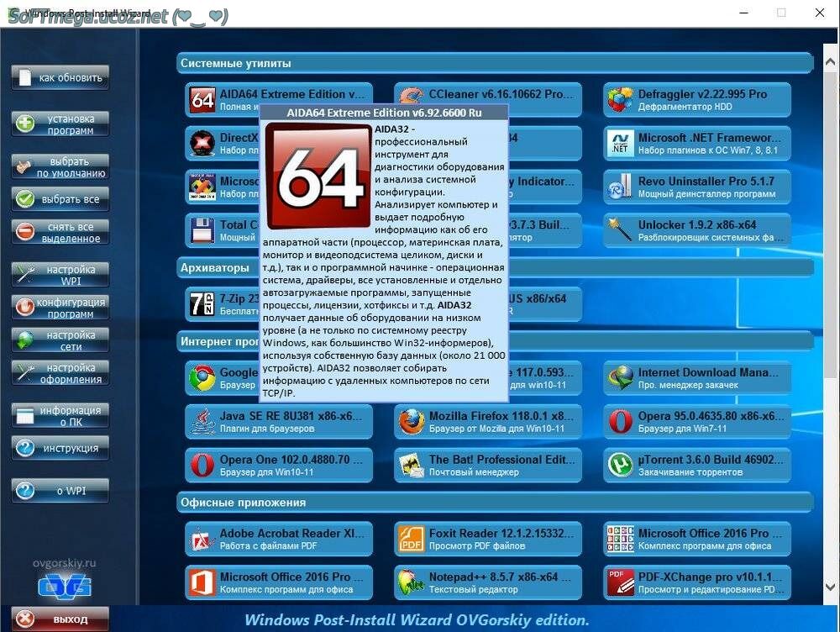The image size is (840, 632).
Task: Select the Adobe Acrobat Reader icon
Action: click(x=202, y=539)
